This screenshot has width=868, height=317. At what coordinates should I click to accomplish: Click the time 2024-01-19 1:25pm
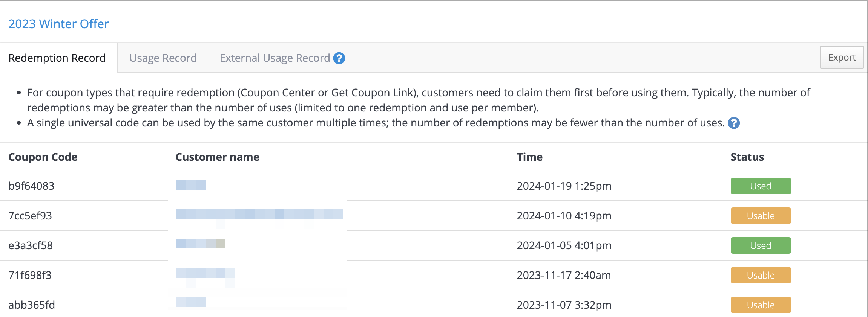[564, 186]
